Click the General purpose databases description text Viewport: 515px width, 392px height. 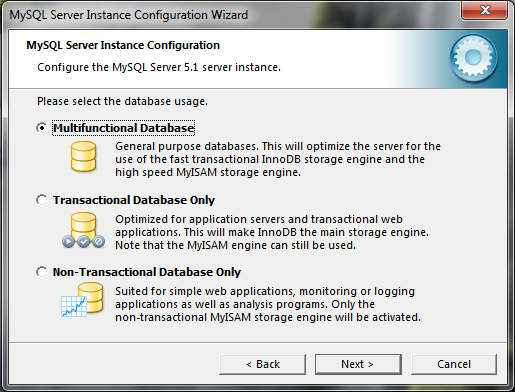tap(278, 159)
